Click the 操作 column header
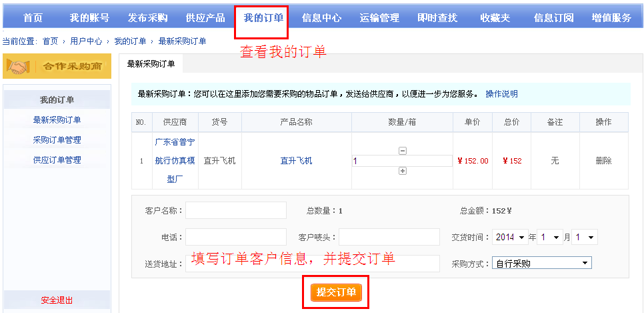The image size is (644, 313). 604,122
